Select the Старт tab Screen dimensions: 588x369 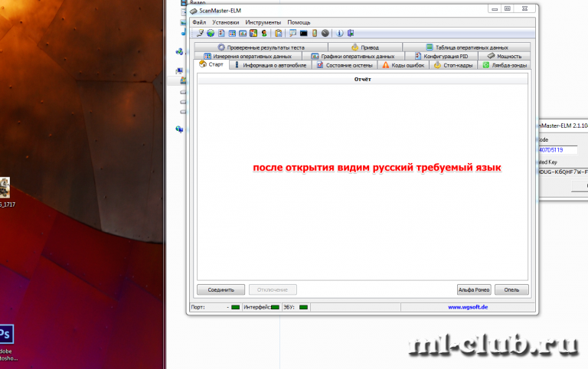point(211,64)
